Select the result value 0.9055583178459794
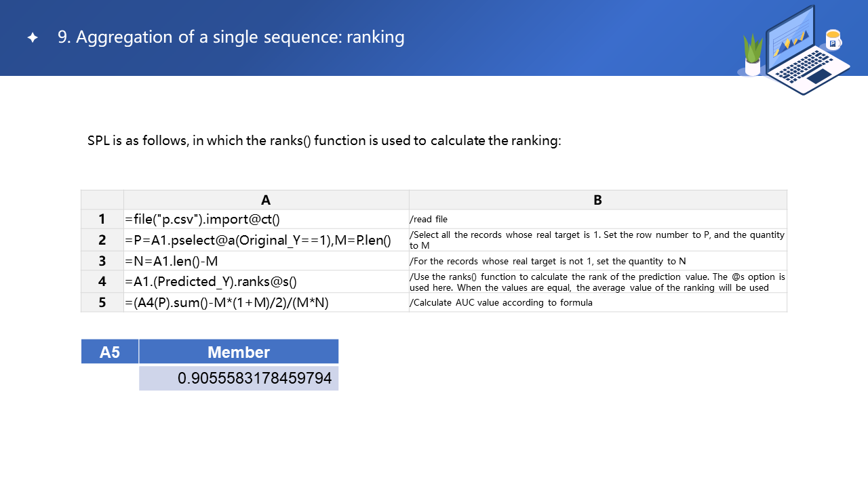Screen dimensions: 868x488 [x=254, y=378]
